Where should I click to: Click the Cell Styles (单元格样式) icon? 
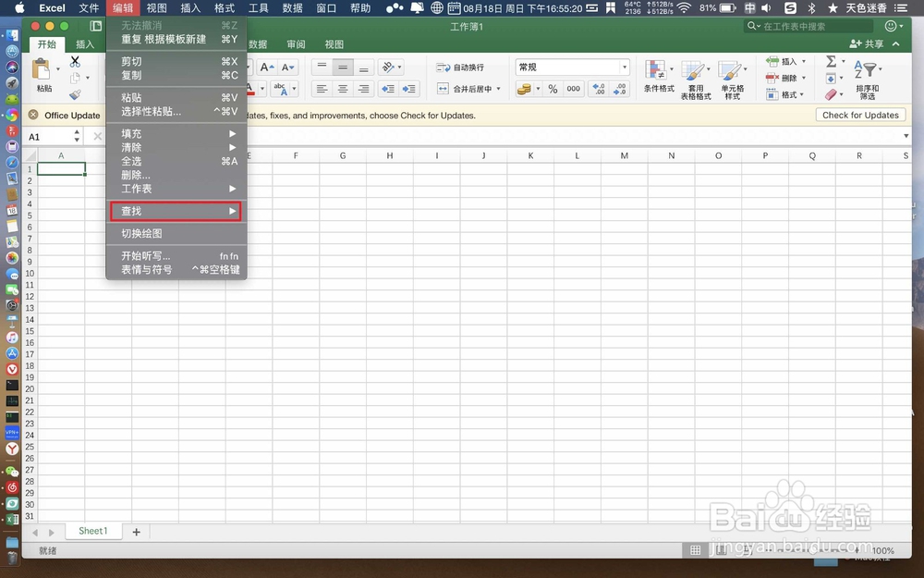730,70
